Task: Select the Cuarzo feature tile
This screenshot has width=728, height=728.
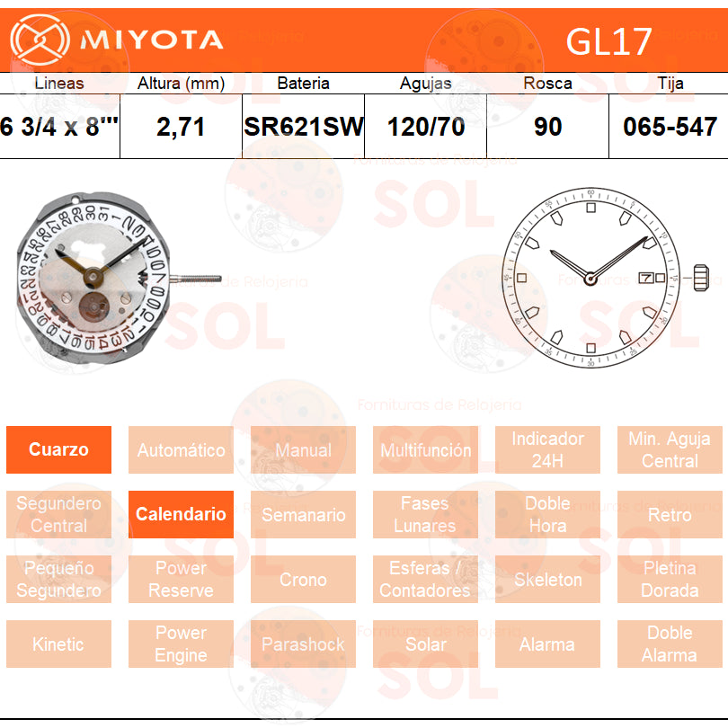Action: (59, 449)
